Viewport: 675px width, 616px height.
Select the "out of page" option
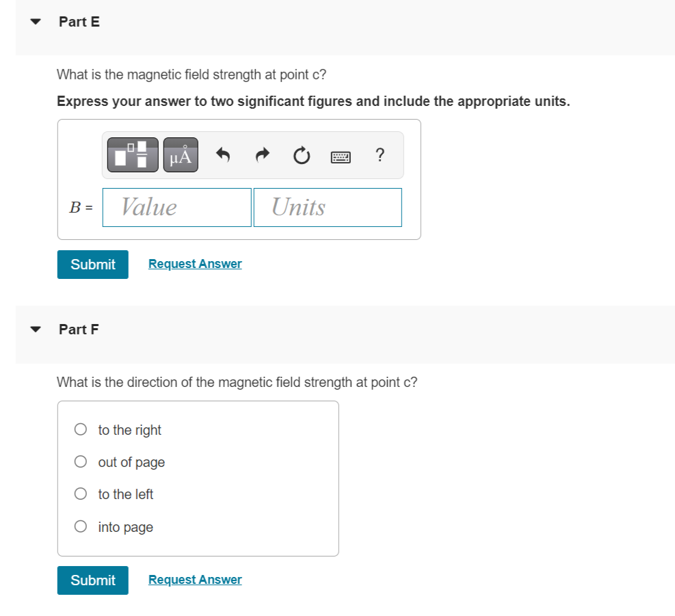click(81, 462)
